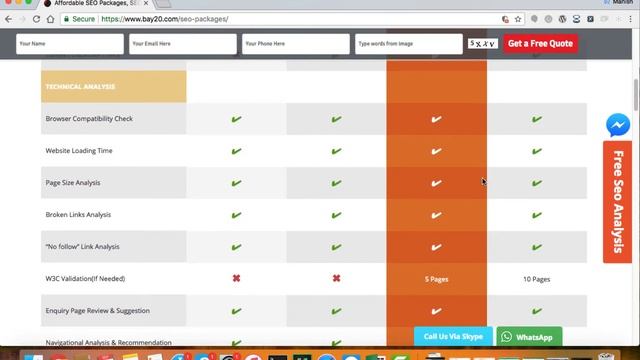Open a new tab with the tab button
Viewport: 640px width, 360px height.
tap(163, 4)
